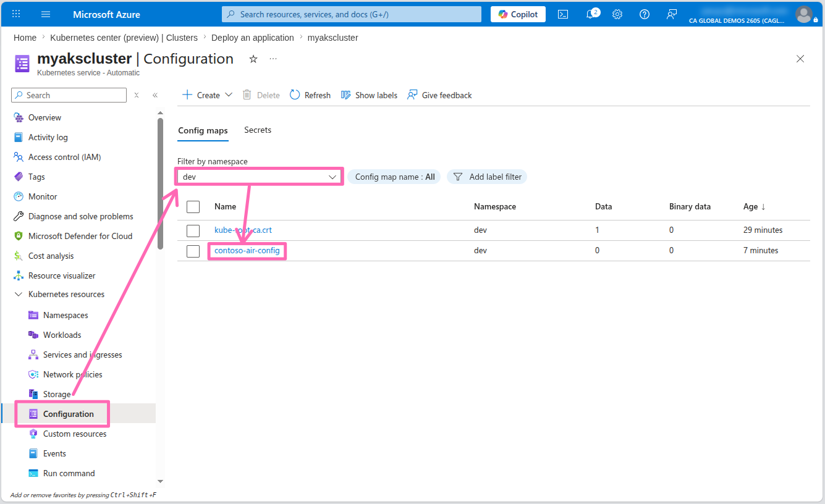
Task: Check the kube-root-ca.crt row checkbox
Action: pos(193,230)
